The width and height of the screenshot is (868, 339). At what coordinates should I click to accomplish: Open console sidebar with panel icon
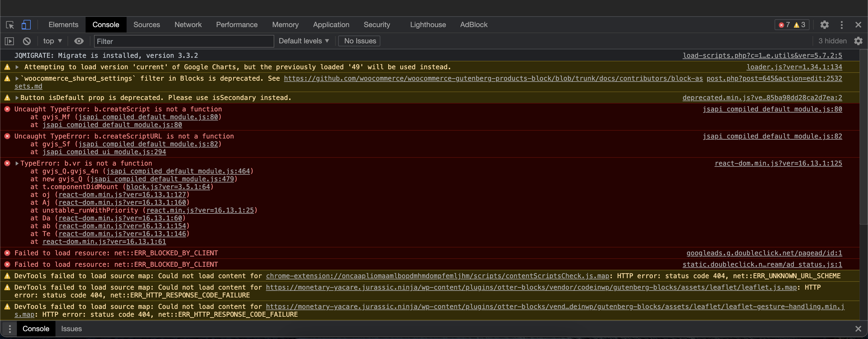tap(9, 41)
